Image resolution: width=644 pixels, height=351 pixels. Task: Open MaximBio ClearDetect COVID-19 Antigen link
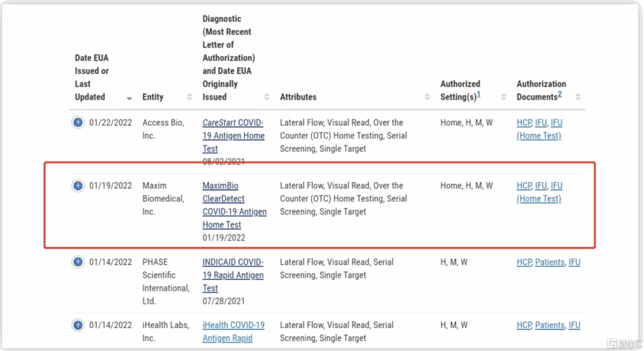point(234,205)
